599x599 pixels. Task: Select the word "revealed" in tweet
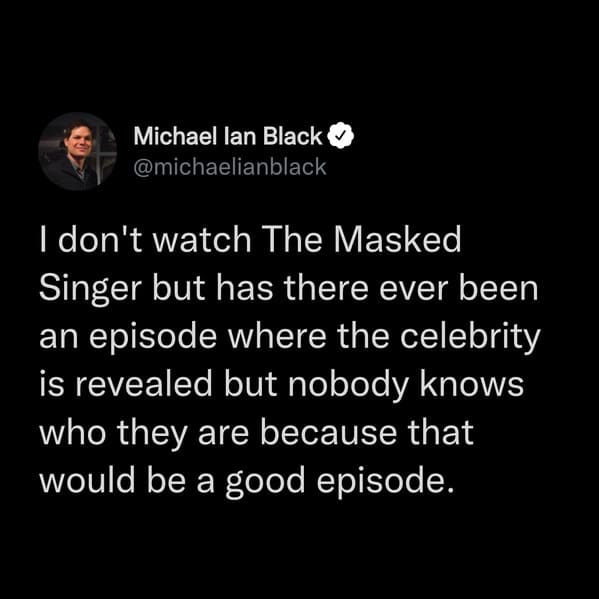[143, 384]
